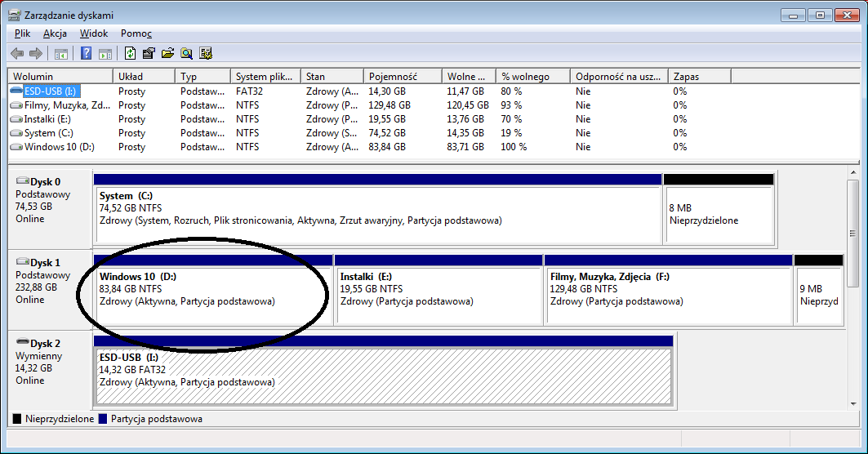This screenshot has width=868, height=454.
Task: Click the magnifier Explore toolbar icon
Action: 186,54
